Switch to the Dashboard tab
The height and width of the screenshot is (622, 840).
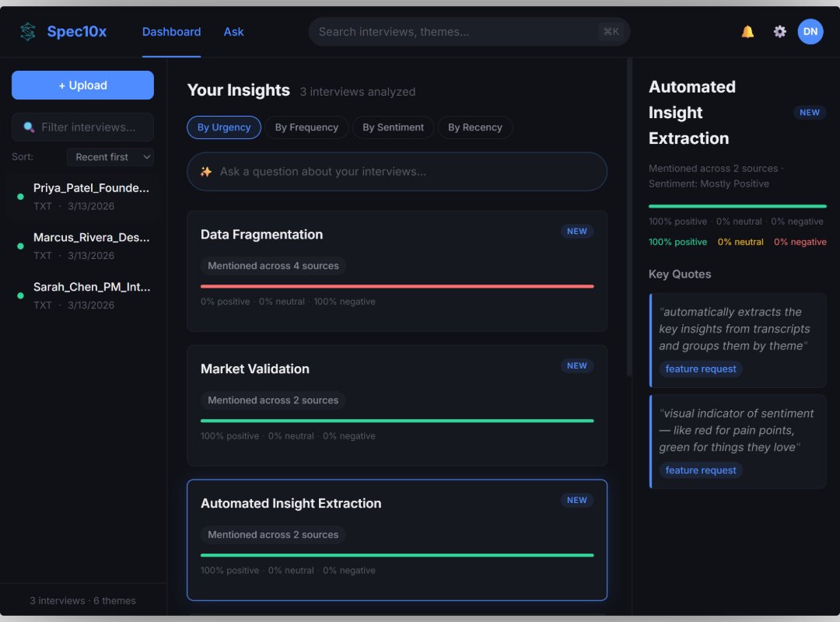171,32
